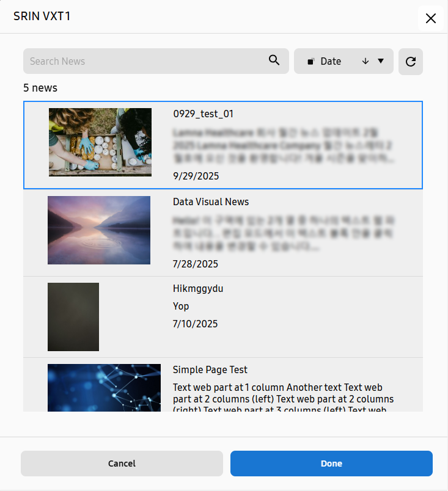Toggle the sort direction down arrow
448x491 pixels.
pos(365,61)
